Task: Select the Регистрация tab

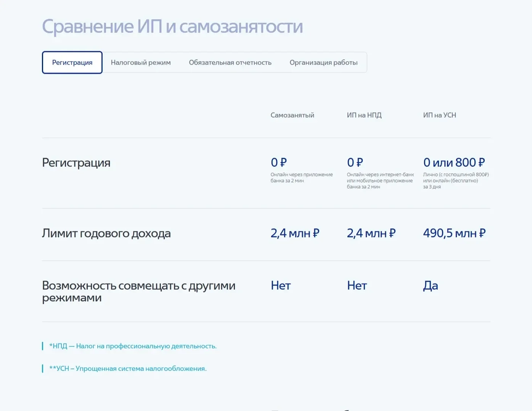Action: pos(72,63)
